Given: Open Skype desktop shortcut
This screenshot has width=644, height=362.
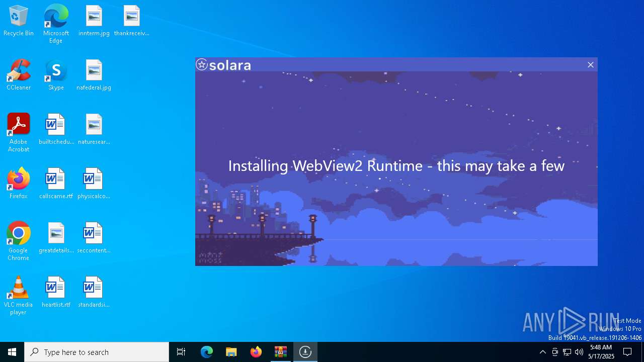Looking at the screenshot, I should [x=56, y=75].
